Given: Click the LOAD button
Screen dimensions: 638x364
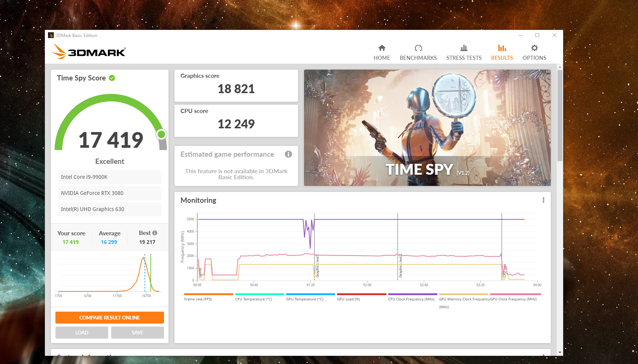Looking at the screenshot, I should click(x=82, y=333).
